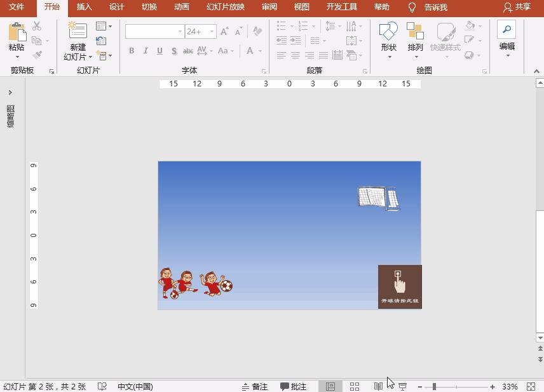Start slide show from the status bar icon
The image size is (544, 392).
pyautogui.click(x=402, y=386)
